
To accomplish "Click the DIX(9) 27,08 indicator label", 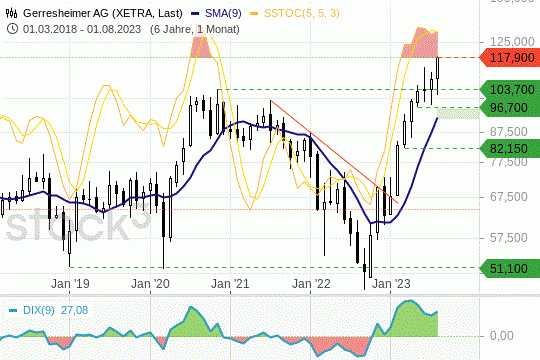I will (x=55, y=310).
